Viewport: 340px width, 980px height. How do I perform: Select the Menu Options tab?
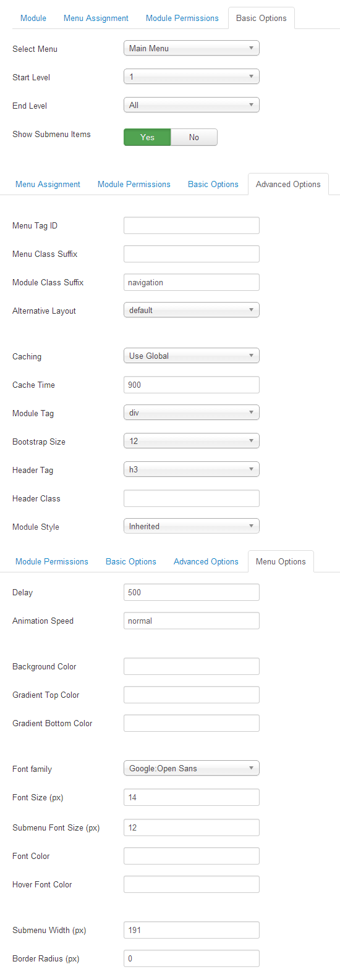click(x=281, y=561)
